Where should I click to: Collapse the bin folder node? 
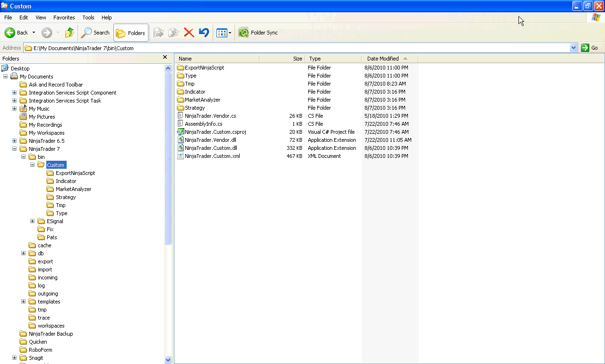(x=24, y=157)
